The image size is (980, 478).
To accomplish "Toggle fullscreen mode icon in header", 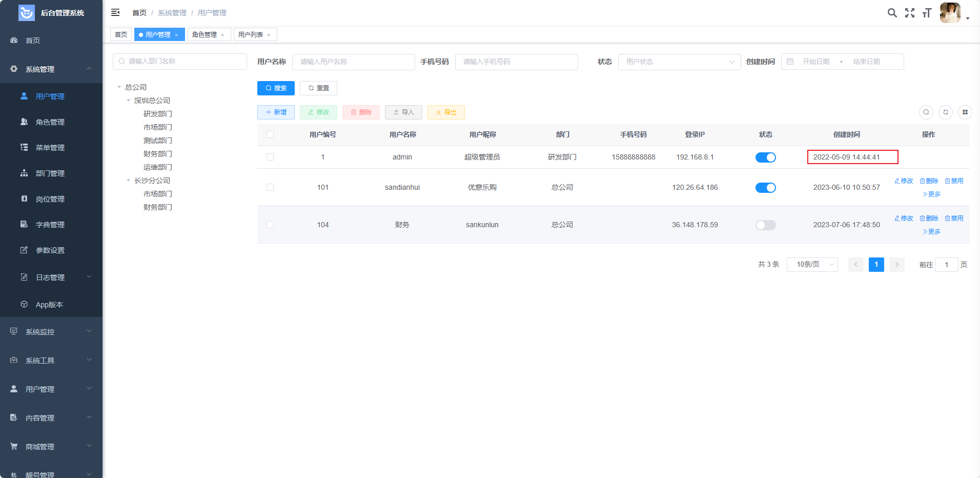I will [909, 13].
